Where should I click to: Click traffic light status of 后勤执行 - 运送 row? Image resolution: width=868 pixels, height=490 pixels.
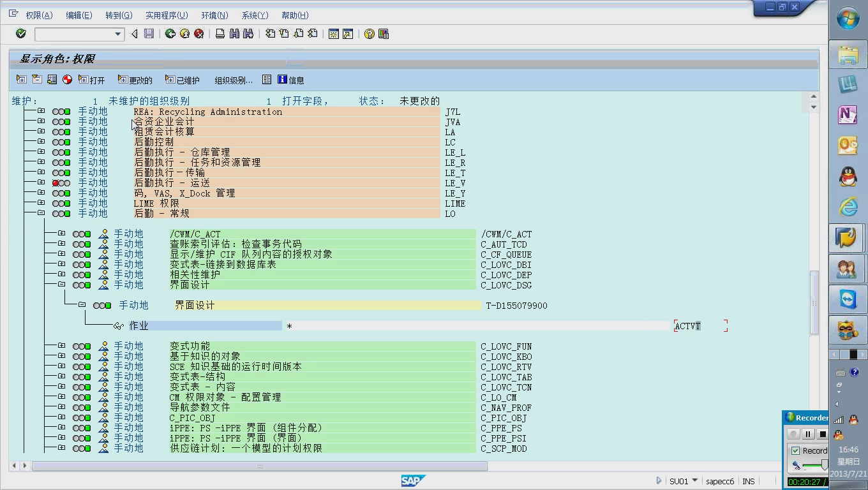pyautogui.click(x=61, y=183)
